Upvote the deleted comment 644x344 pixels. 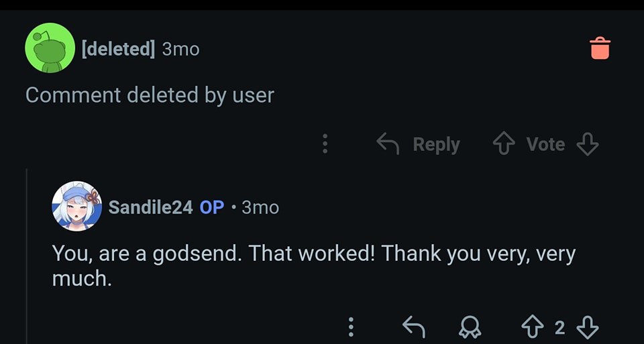(x=502, y=144)
